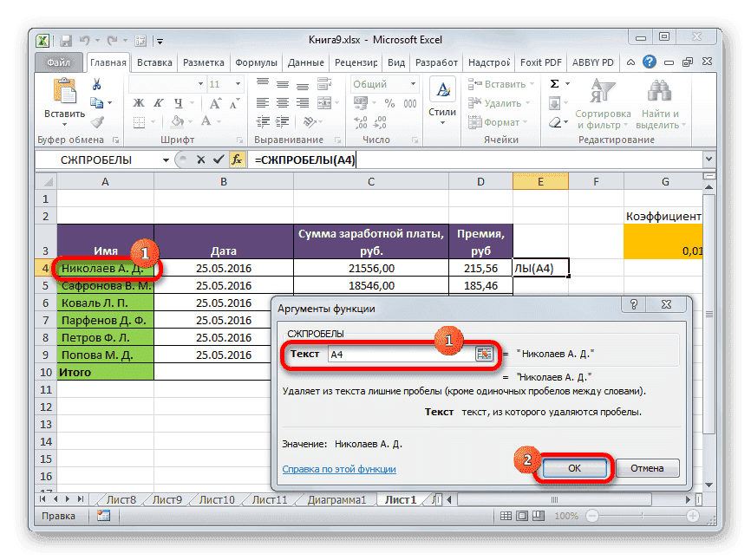Open the fill color dropdown arrow
Screen dimensions: 751x560
coord(190,121)
